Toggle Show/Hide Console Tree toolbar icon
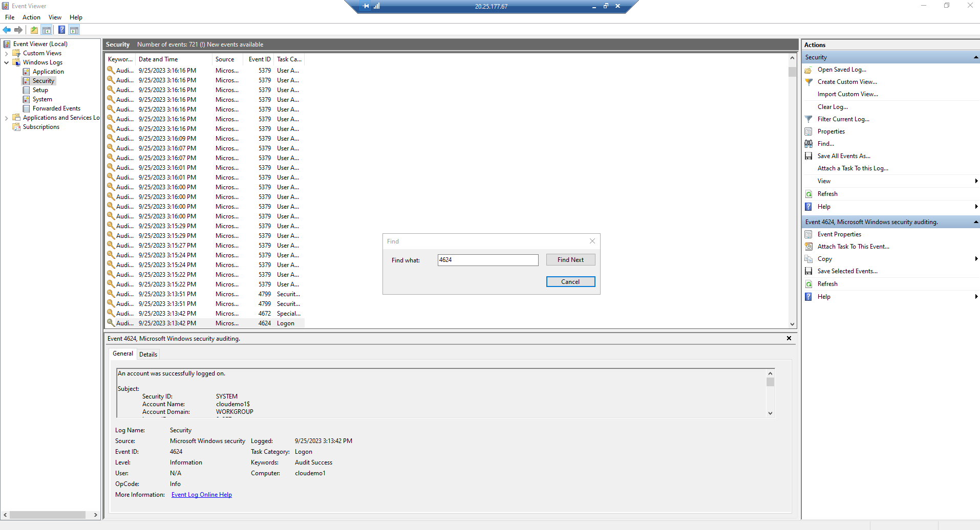The width and height of the screenshot is (980, 530). pos(47,30)
